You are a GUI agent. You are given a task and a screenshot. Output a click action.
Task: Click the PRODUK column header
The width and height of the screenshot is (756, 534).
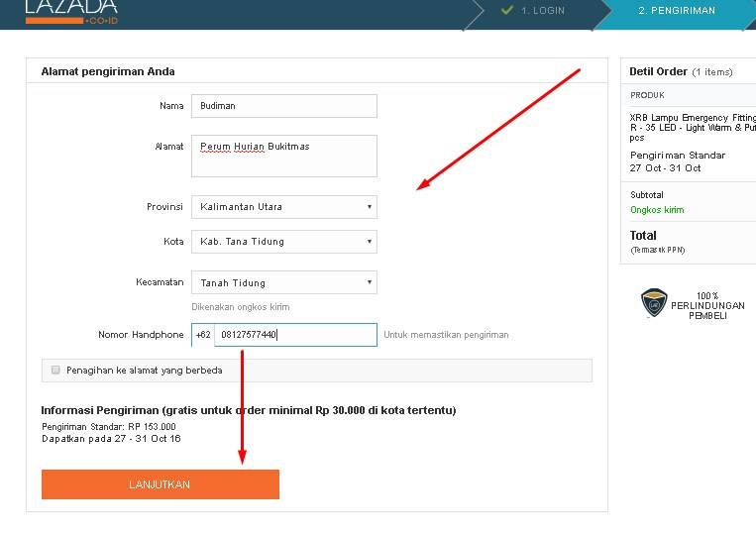[x=647, y=95]
